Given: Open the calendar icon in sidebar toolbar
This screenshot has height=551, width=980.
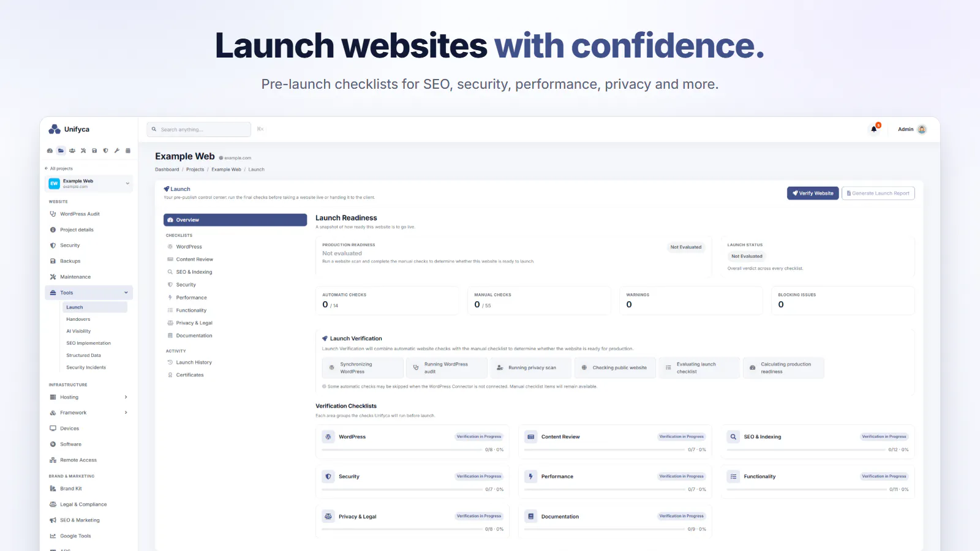Looking at the screenshot, I should tap(127, 151).
